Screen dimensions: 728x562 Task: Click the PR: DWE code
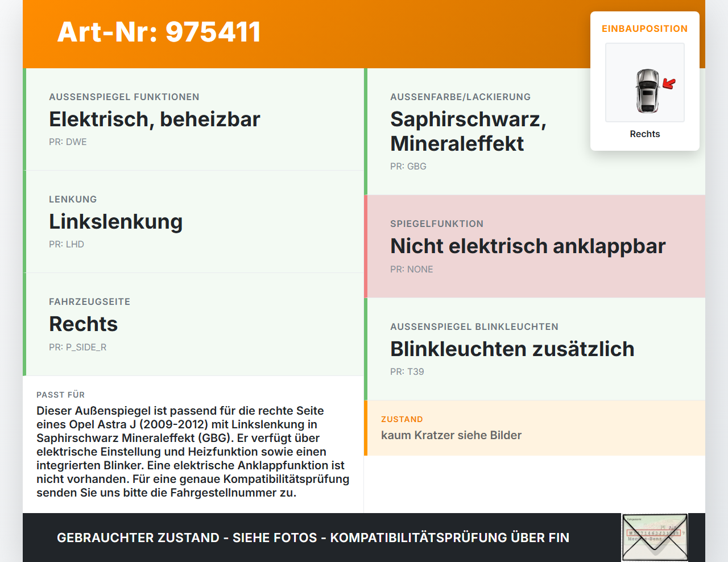tap(68, 142)
